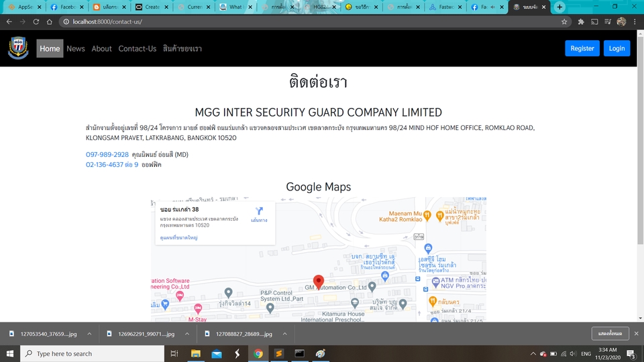
Task: Open the Contact-Us nav item
Action: point(137,48)
